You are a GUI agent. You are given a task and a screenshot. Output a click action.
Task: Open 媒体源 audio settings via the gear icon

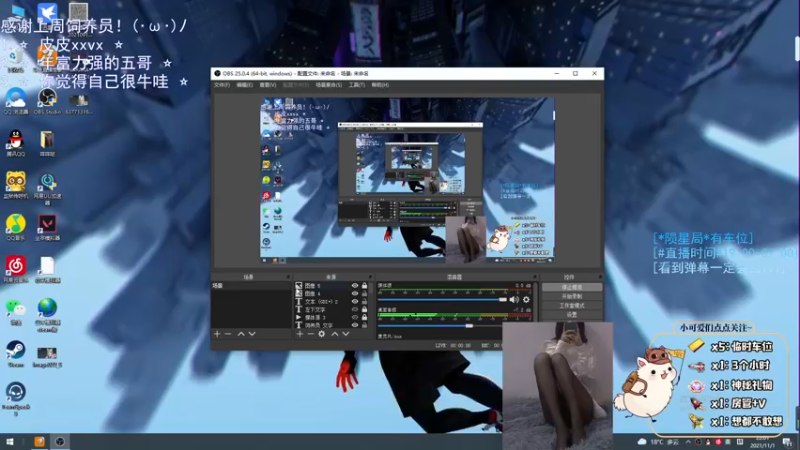(526, 299)
